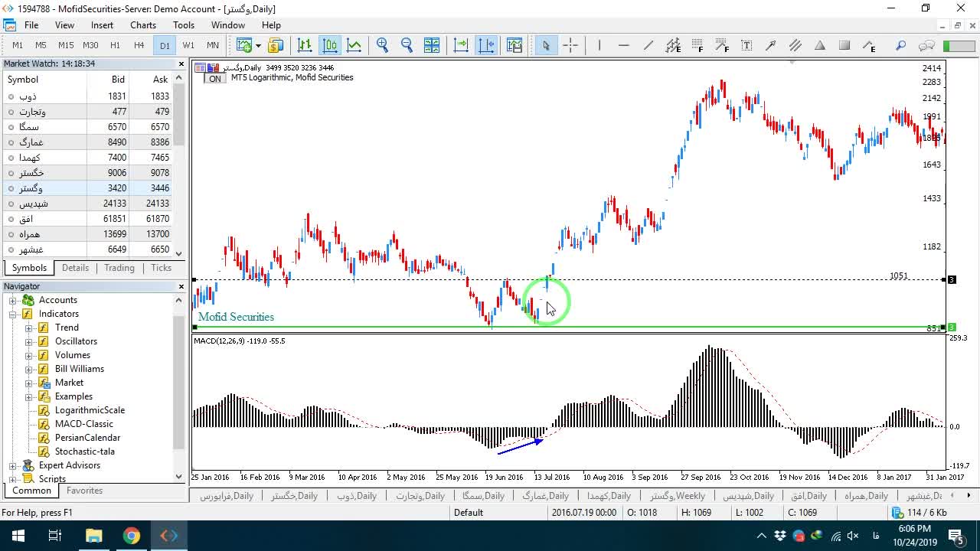Close the Market Watch panel
The height and width of the screenshot is (551, 980).
click(x=181, y=64)
